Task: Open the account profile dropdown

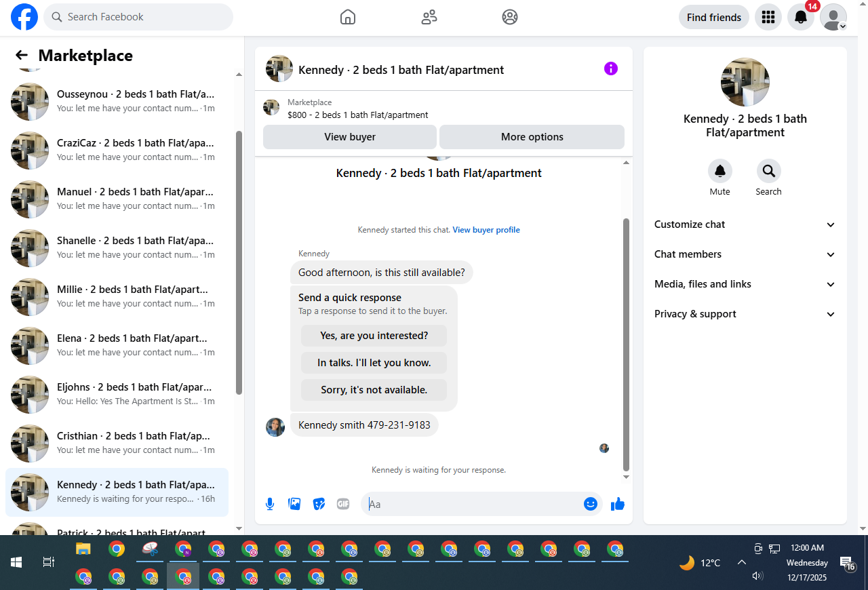Action: pyautogui.click(x=833, y=18)
